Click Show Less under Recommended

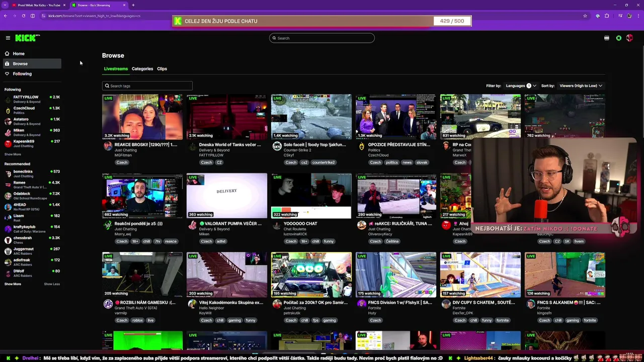pyautogui.click(x=52, y=284)
